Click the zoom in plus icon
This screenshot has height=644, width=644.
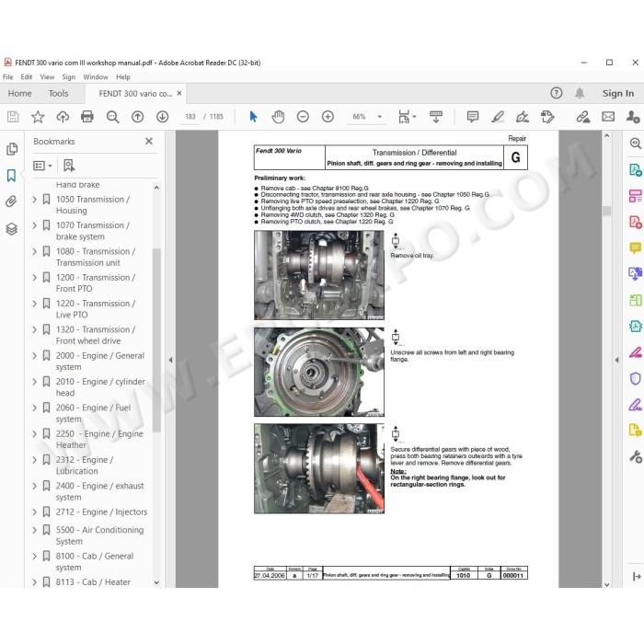pyautogui.click(x=328, y=117)
